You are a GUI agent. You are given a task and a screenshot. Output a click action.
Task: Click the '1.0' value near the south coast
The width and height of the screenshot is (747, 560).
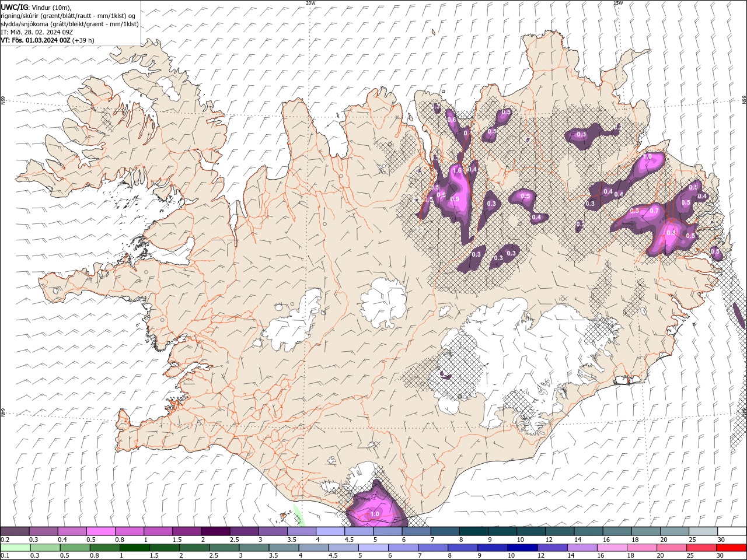coord(375,514)
